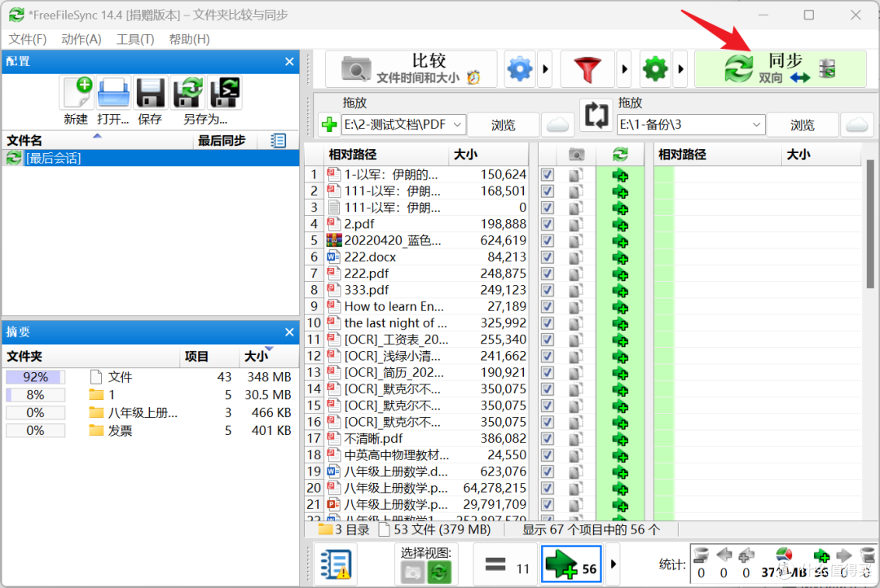Click 浏览 for the right folder
The image size is (880, 588).
click(803, 125)
